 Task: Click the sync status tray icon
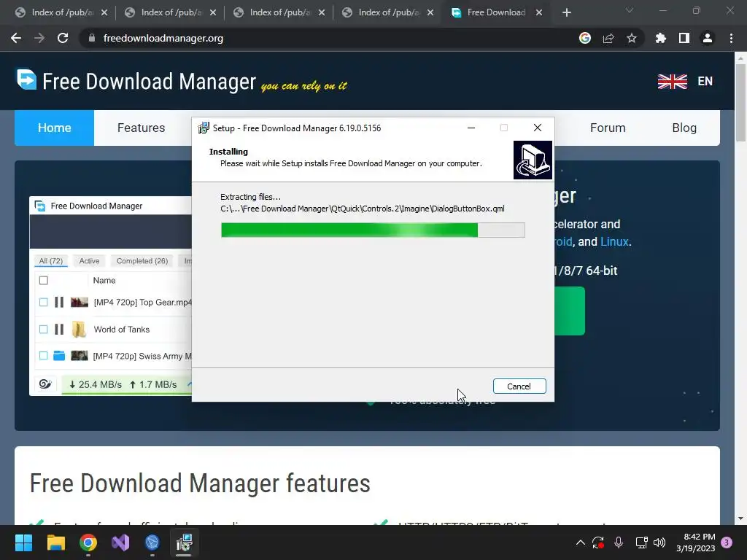pos(598,542)
